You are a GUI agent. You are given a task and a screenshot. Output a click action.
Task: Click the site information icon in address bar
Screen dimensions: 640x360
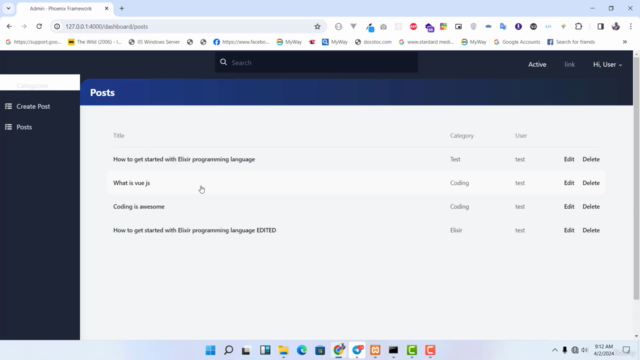57,27
